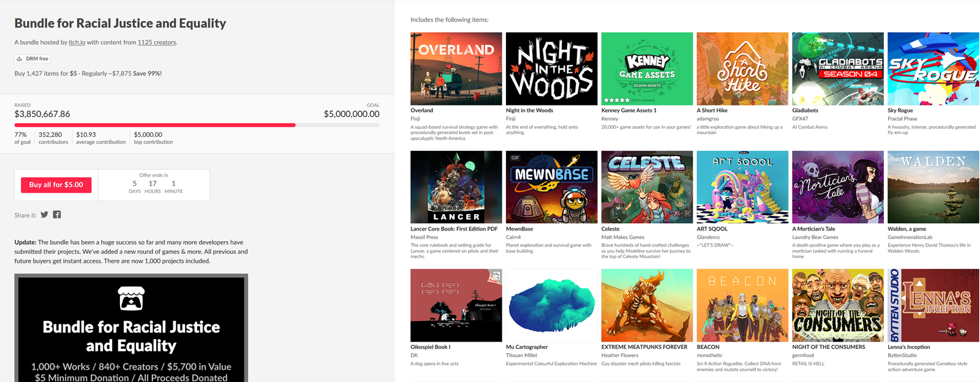The image size is (980, 382).
Task: Open the Celeste cover image
Action: [647, 187]
